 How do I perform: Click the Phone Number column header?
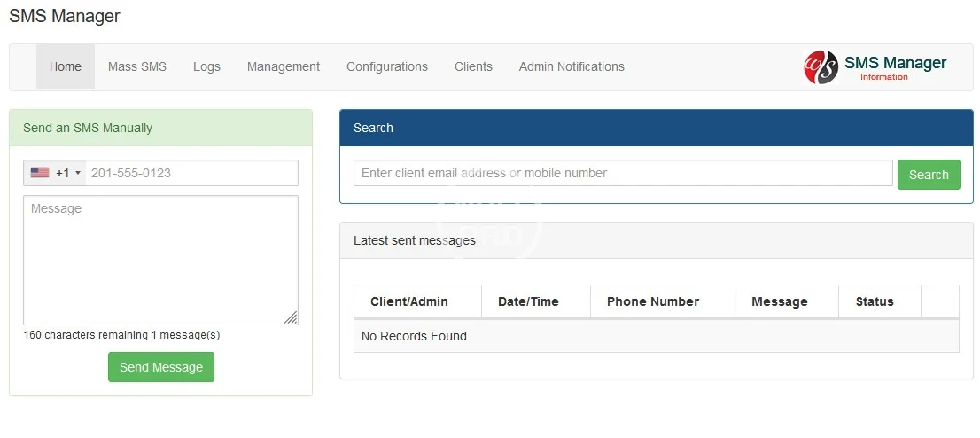click(x=653, y=301)
